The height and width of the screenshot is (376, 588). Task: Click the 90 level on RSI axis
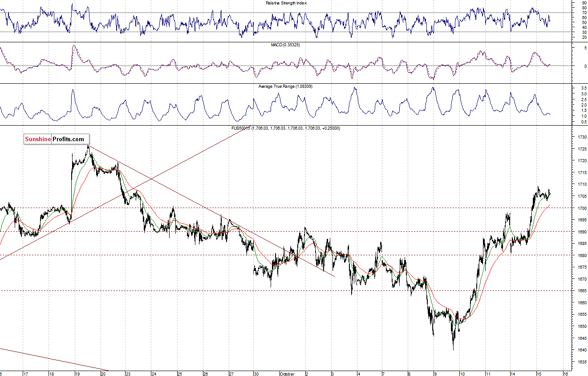(x=584, y=3)
